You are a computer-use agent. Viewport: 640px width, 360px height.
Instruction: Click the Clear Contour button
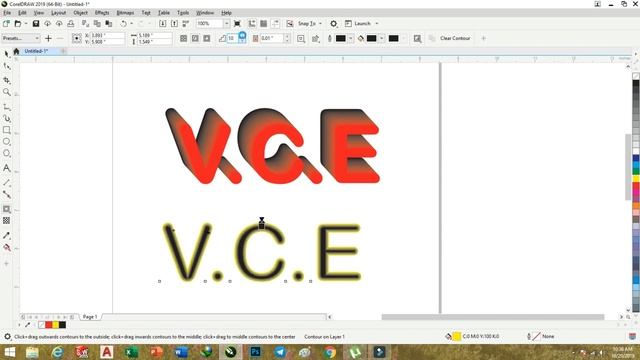coord(455,38)
